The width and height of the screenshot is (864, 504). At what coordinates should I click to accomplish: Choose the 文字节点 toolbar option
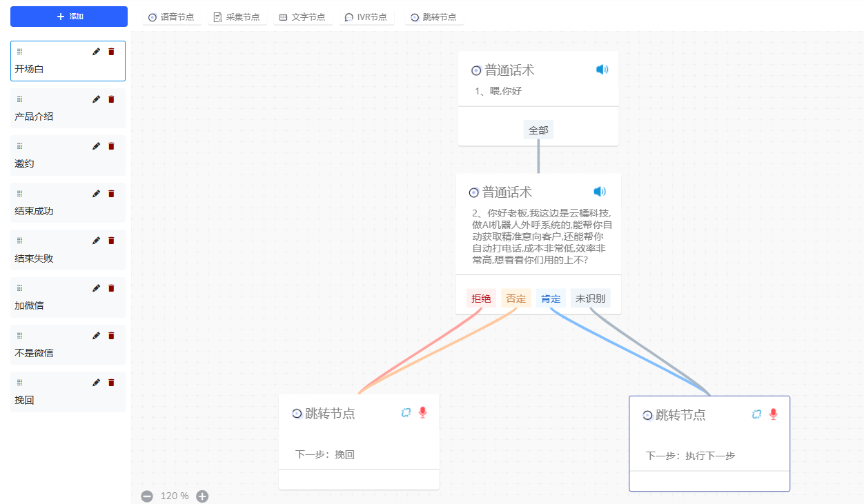click(x=302, y=17)
